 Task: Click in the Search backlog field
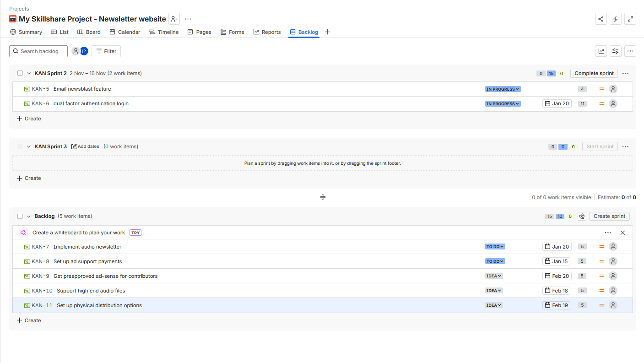38,51
